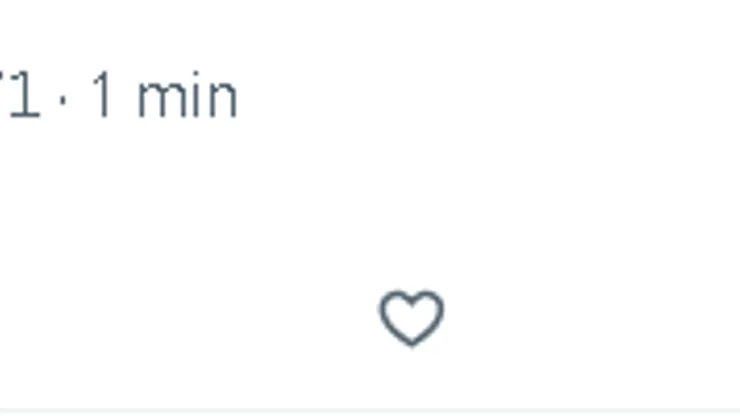Switch the heart to liked state

[411, 319]
